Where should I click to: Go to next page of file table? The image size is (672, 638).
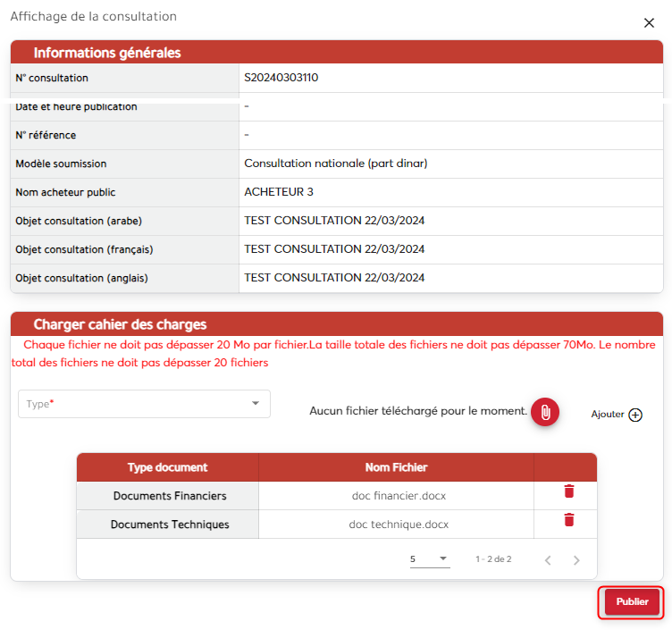(x=576, y=560)
